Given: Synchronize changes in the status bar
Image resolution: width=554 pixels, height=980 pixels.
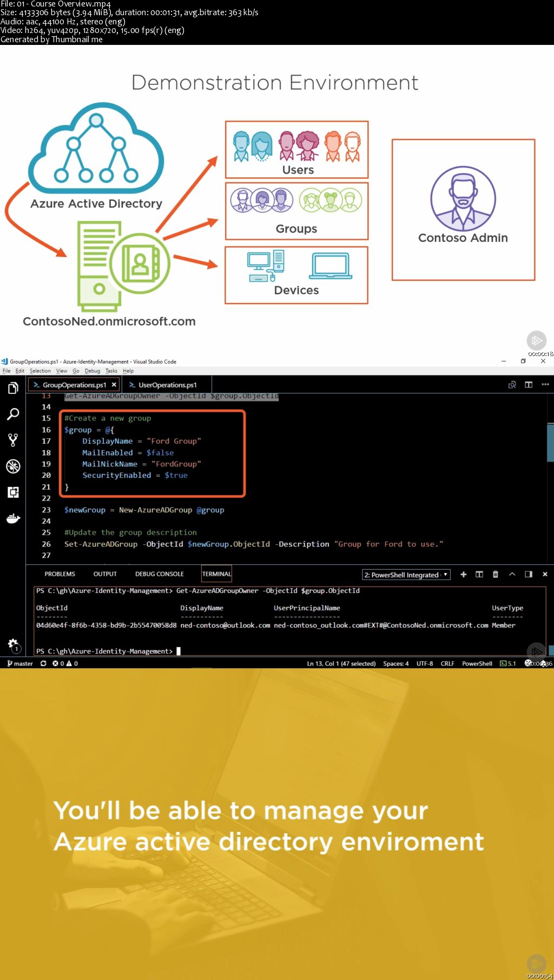Looking at the screenshot, I should click(43, 663).
